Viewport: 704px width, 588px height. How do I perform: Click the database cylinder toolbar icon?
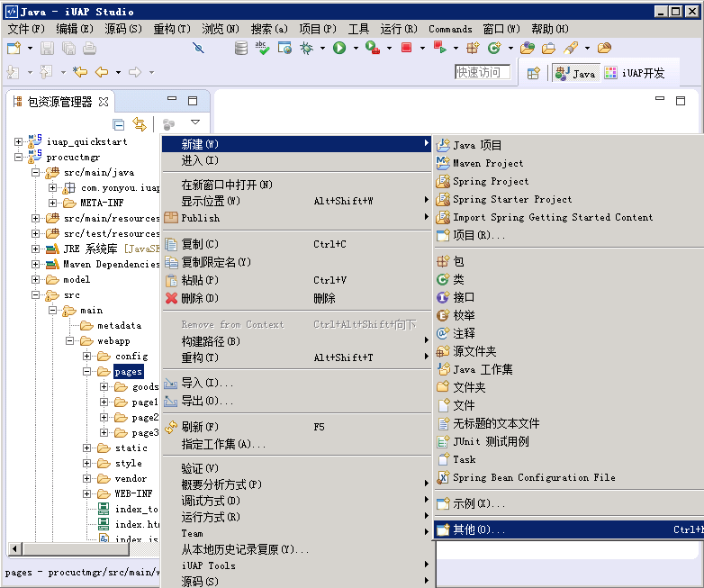coord(241,48)
